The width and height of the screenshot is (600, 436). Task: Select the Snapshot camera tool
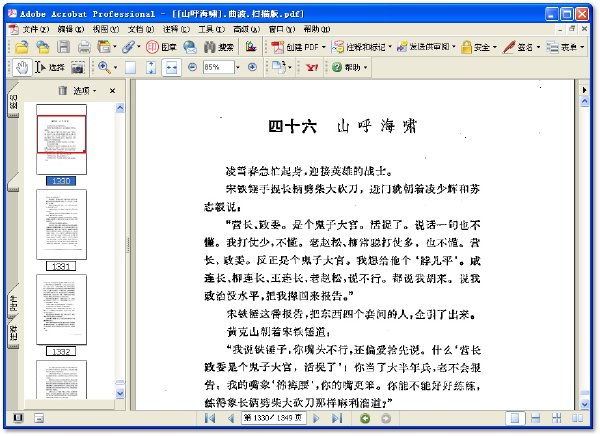[x=78, y=68]
